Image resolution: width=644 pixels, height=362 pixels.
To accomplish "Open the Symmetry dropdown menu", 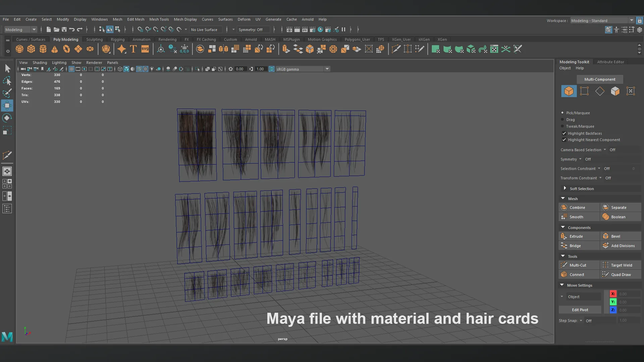I will tap(580, 159).
